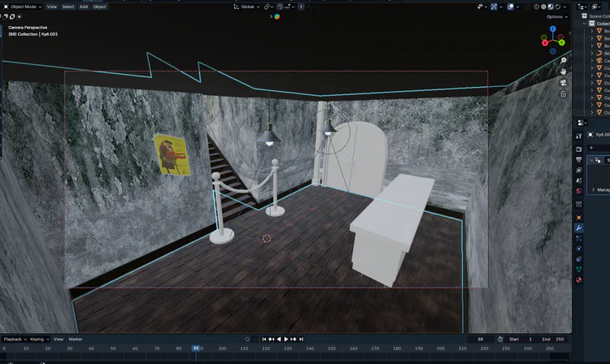Open the Tool properties tab
The image size is (610, 364).
click(x=579, y=136)
